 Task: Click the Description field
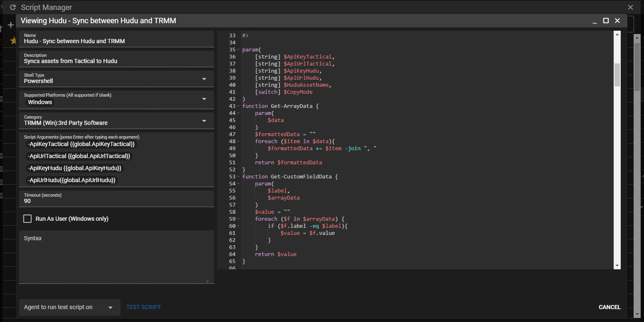coord(116,59)
